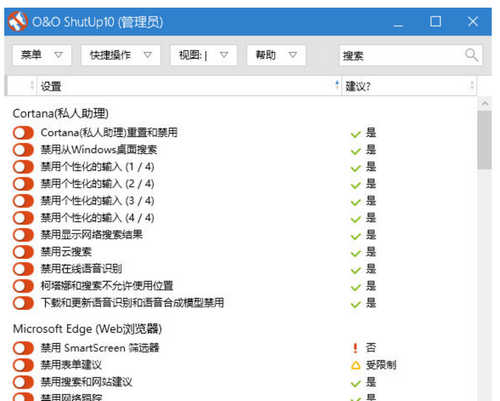
Task: Click the 禁用云搜索 setting label
Action: [x=66, y=252]
